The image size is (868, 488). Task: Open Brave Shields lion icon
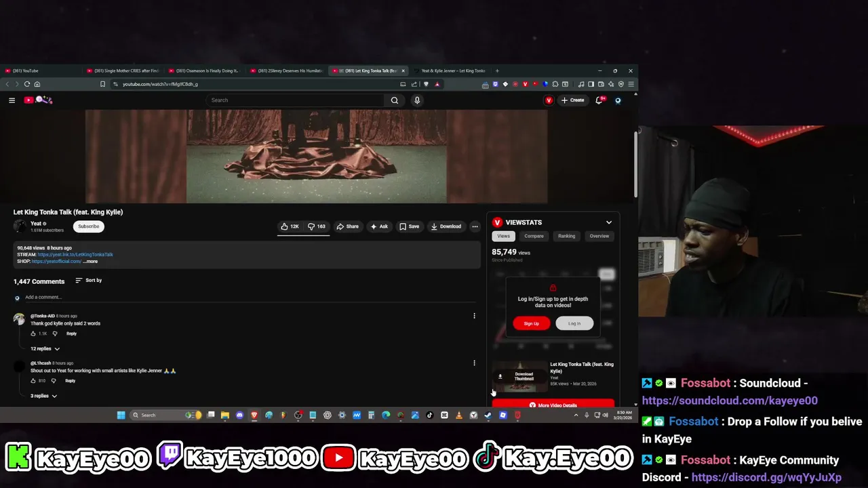click(426, 84)
